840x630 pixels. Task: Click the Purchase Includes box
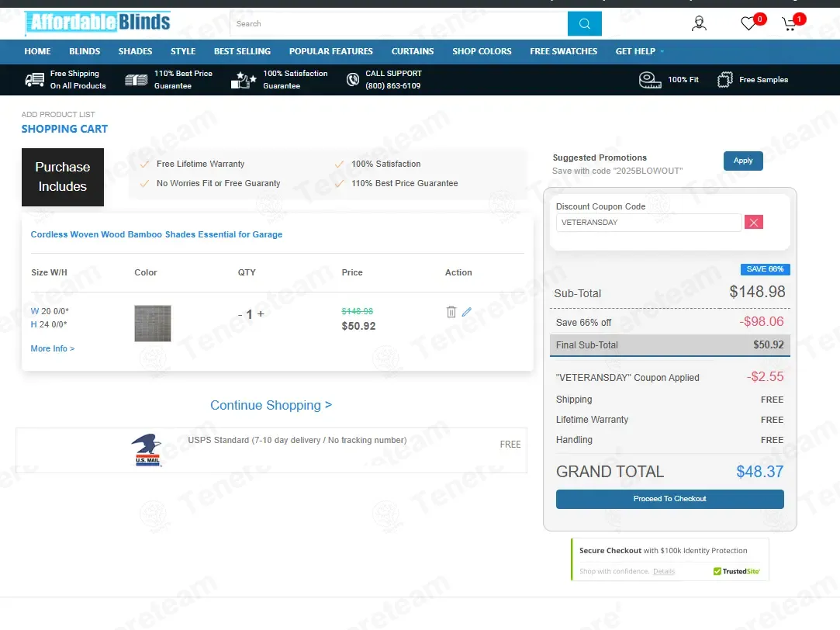click(x=63, y=177)
